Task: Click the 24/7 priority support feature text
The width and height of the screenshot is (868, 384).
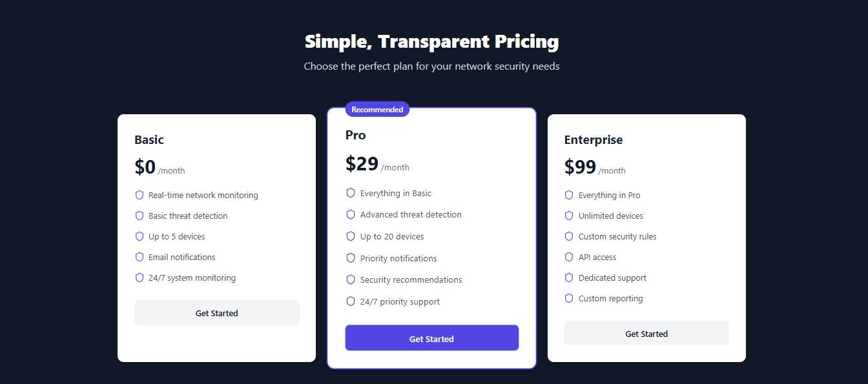Action: pyautogui.click(x=400, y=301)
